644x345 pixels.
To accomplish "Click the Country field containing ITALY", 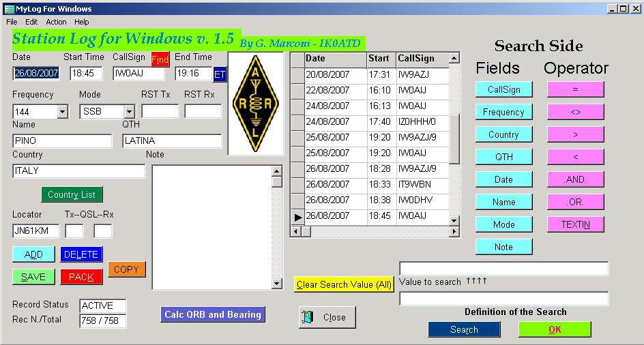I will pos(79,171).
